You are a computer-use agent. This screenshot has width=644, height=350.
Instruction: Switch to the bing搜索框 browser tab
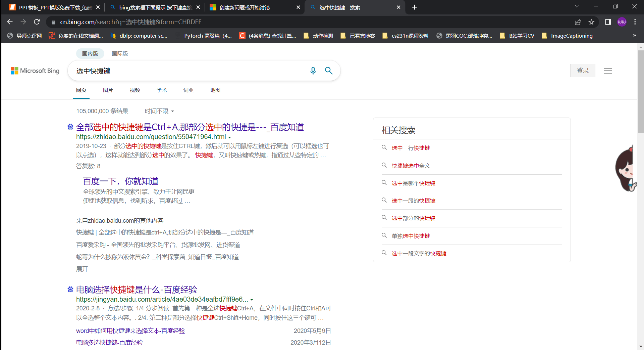[x=154, y=7]
